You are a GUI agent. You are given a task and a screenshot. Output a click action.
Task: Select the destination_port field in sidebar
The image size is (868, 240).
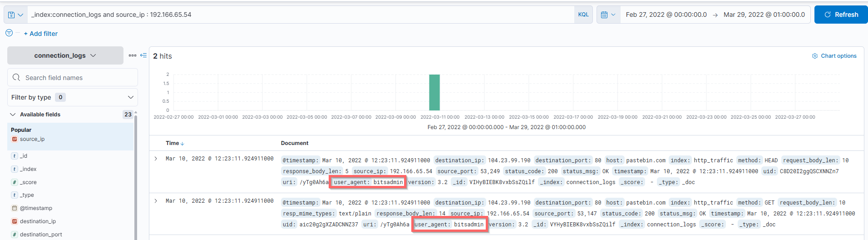click(41, 235)
